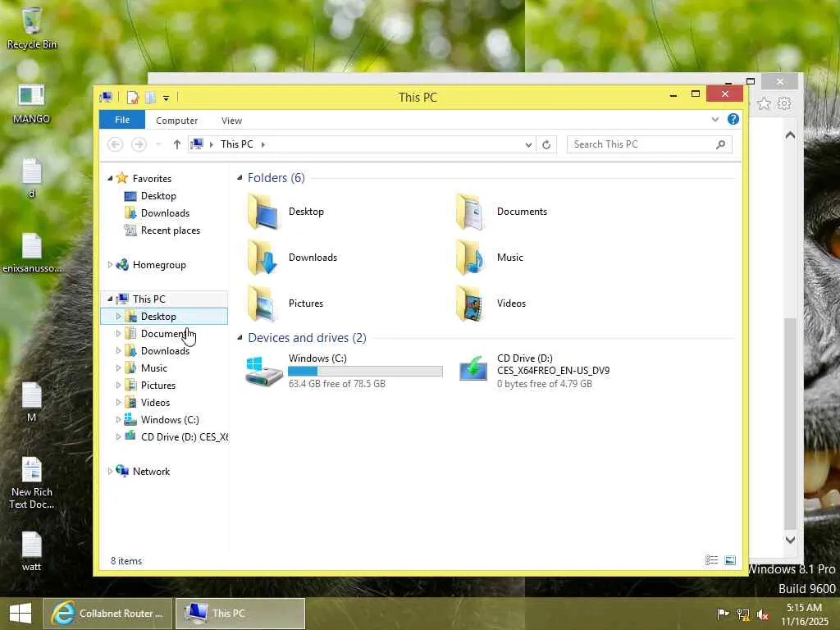Open the Computer ribbon tab
Image resolution: width=840 pixels, height=630 pixels.
(177, 121)
